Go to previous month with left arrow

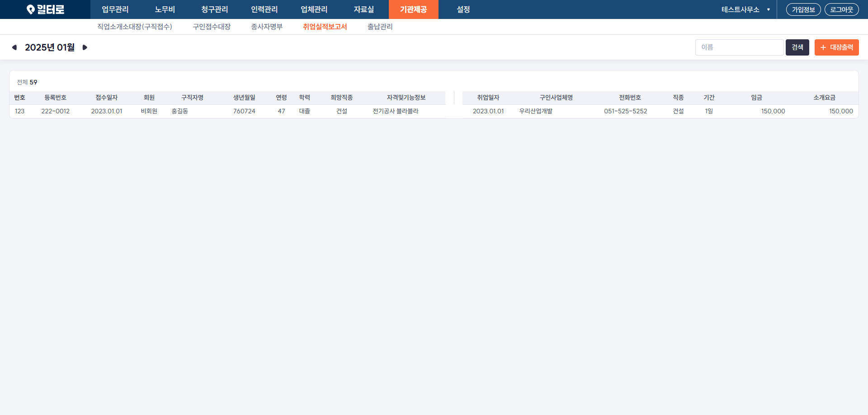coord(14,47)
